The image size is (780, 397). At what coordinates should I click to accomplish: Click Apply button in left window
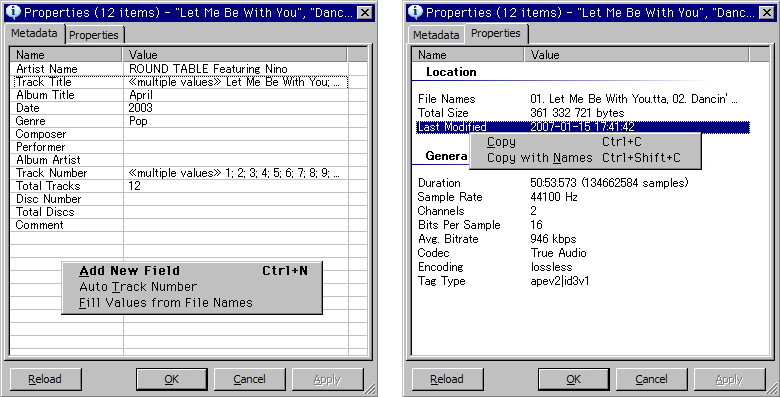327,380
